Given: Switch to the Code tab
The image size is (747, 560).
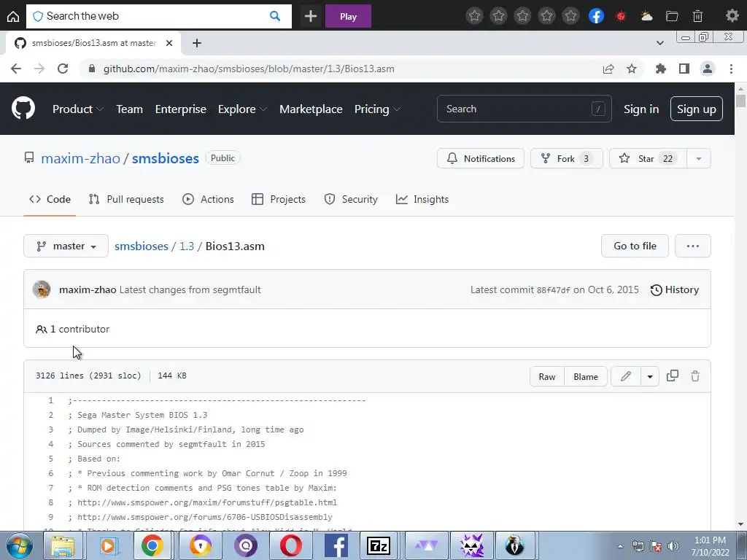Looking at the screenshot, I should point(50,199).
